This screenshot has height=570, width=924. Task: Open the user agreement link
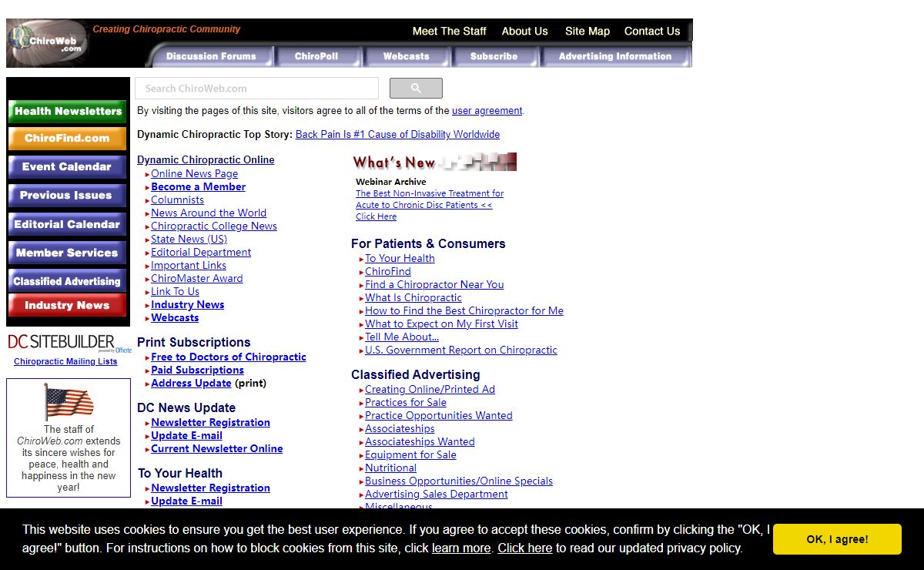pyautogui.click(x=487, y=111)
